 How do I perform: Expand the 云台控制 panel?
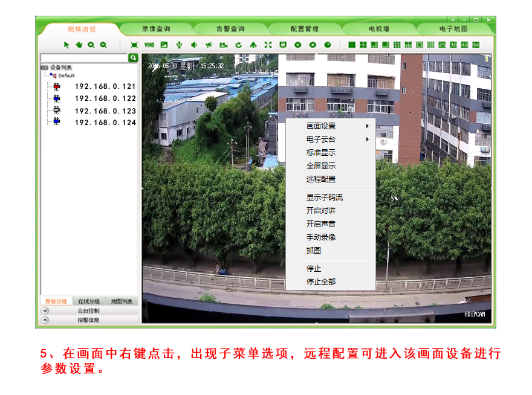point(45,310)
